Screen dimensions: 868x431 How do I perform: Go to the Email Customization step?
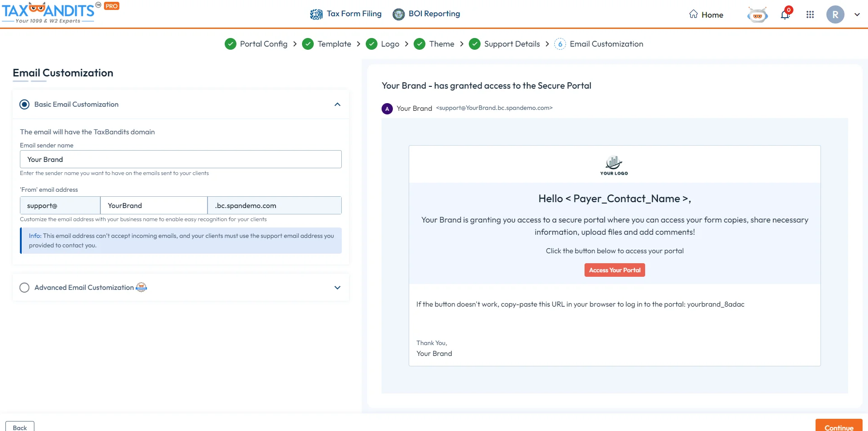click(606, 44)
